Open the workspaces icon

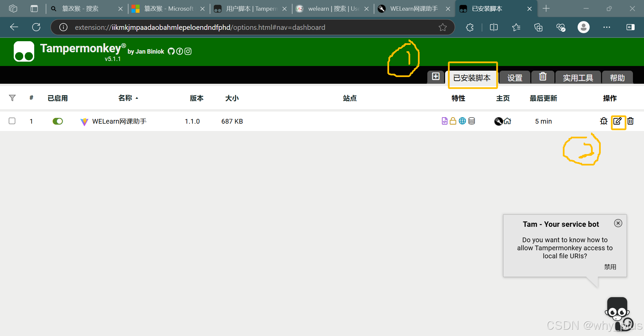click(13, 9)
